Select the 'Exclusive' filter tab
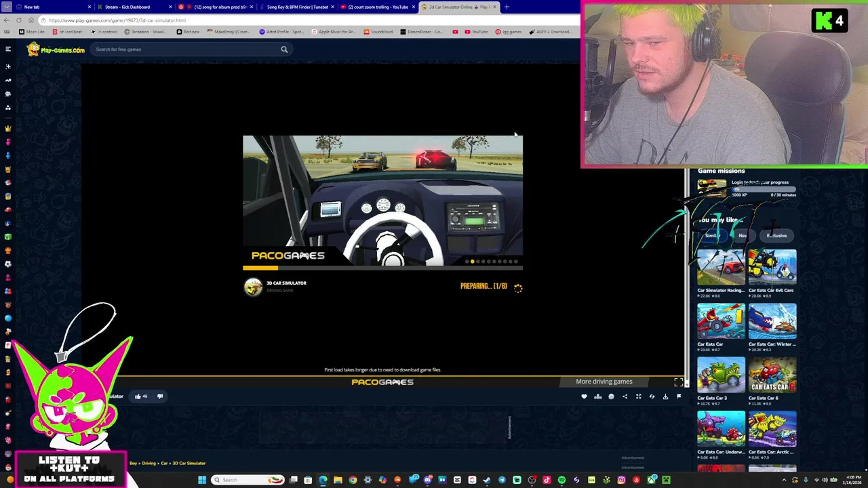 [776, 235]
